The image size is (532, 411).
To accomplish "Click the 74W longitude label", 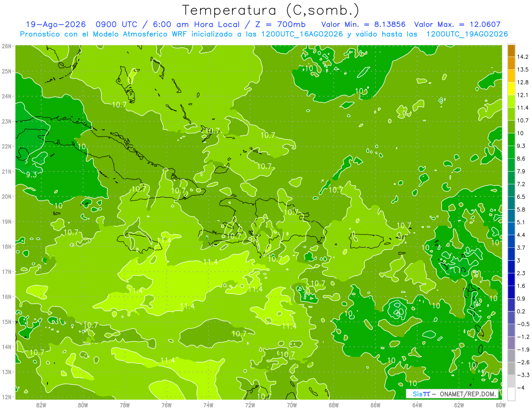I will 208,405.
